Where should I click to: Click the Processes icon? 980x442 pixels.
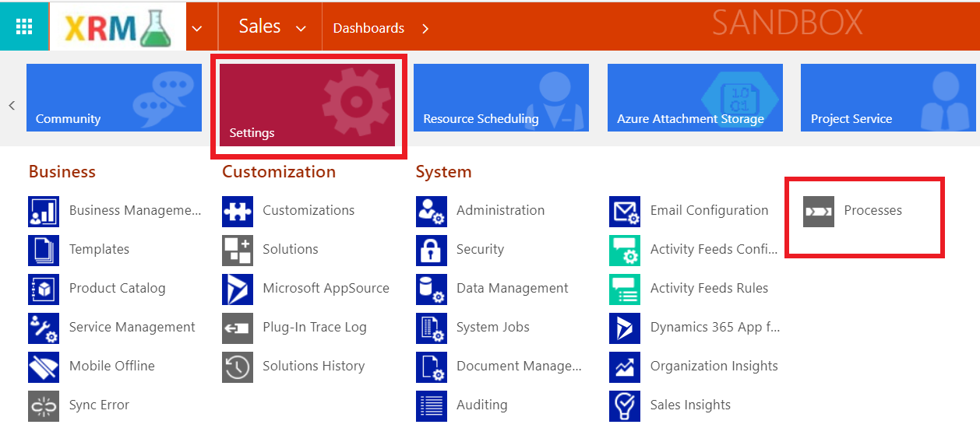coord(818,211)
